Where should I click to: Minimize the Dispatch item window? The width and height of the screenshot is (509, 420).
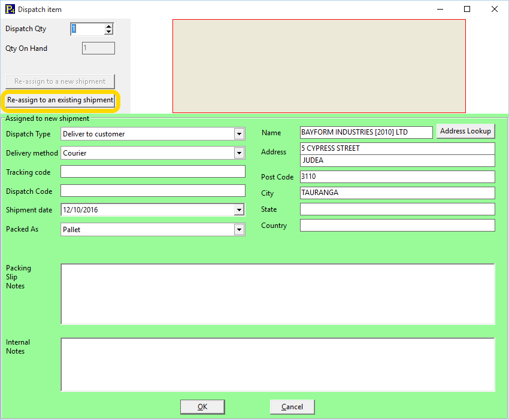(x=440, y=9)
